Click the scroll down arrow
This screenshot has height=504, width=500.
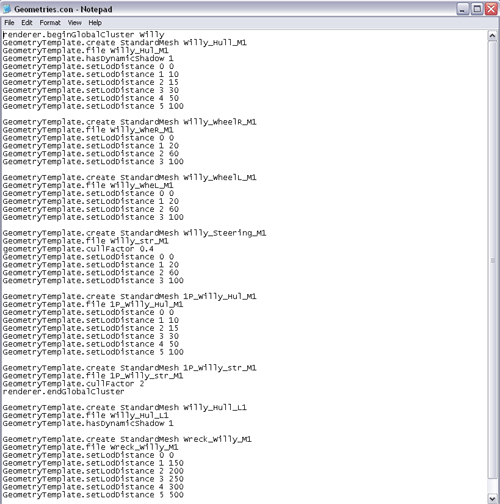(x=492, y=499)
